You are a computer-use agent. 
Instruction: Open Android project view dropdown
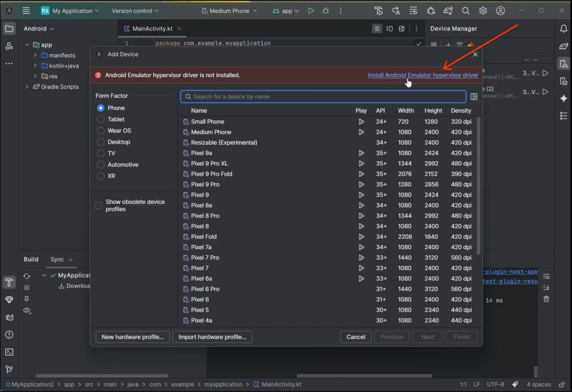(x=39, y=29)
